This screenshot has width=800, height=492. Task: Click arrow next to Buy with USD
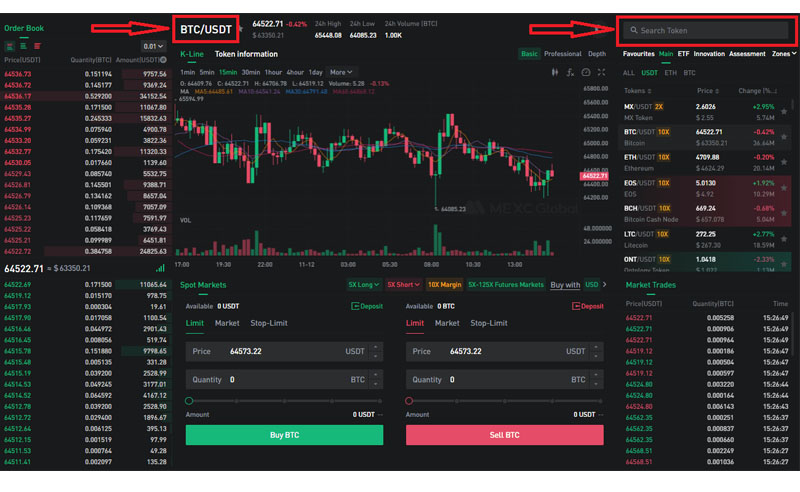[605, 285]
